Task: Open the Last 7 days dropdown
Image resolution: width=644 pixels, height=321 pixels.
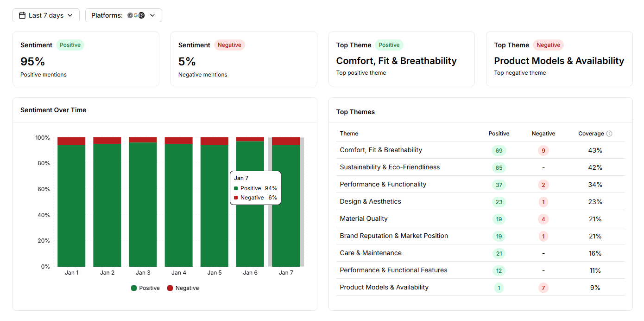Action: 46,15
